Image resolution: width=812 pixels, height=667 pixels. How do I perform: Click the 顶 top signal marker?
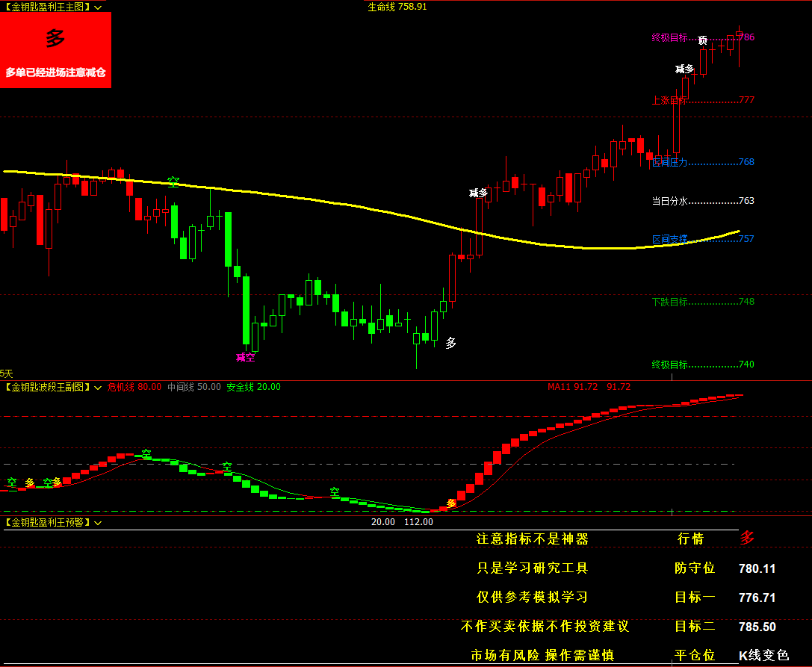tap(702, 40)
